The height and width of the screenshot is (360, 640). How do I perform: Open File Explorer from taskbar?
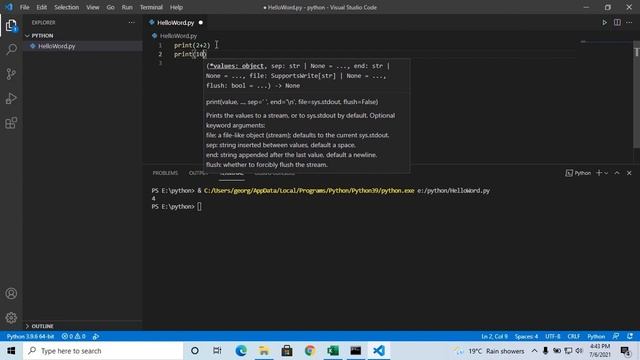(x=264, y=351)
